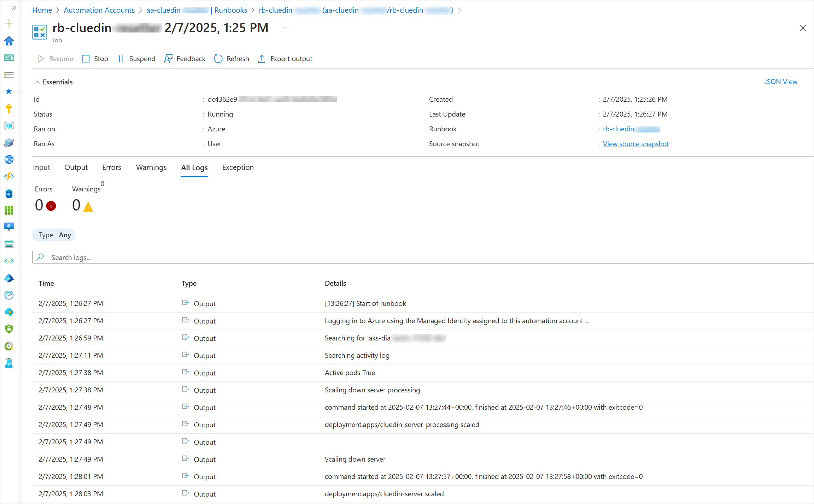Click into the Search logs field
The image size is (814, 504).
(423, 257)
